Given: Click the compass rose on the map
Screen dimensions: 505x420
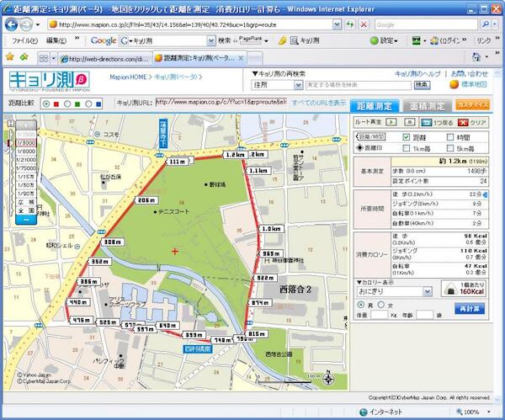Looking at the screenshot, I should tap(328, 379).
